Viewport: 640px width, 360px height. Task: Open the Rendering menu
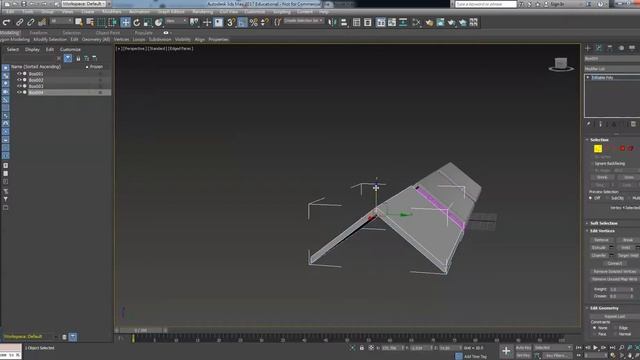[x=202, y=12]
